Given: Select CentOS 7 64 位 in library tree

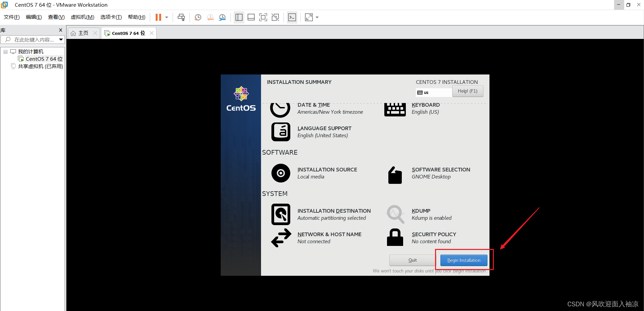Looking at the screenshot, I should tap(44, 59).
